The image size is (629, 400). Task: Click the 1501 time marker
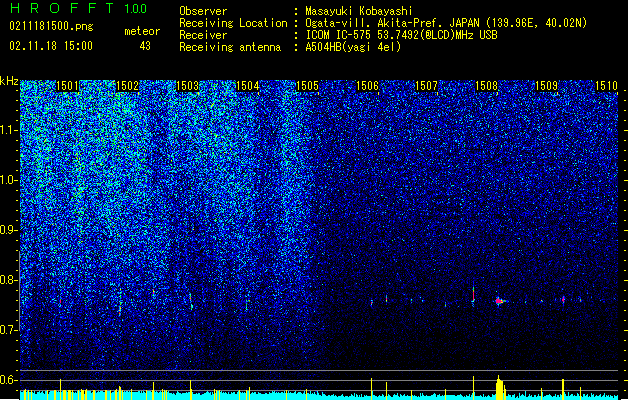[67, 86]
